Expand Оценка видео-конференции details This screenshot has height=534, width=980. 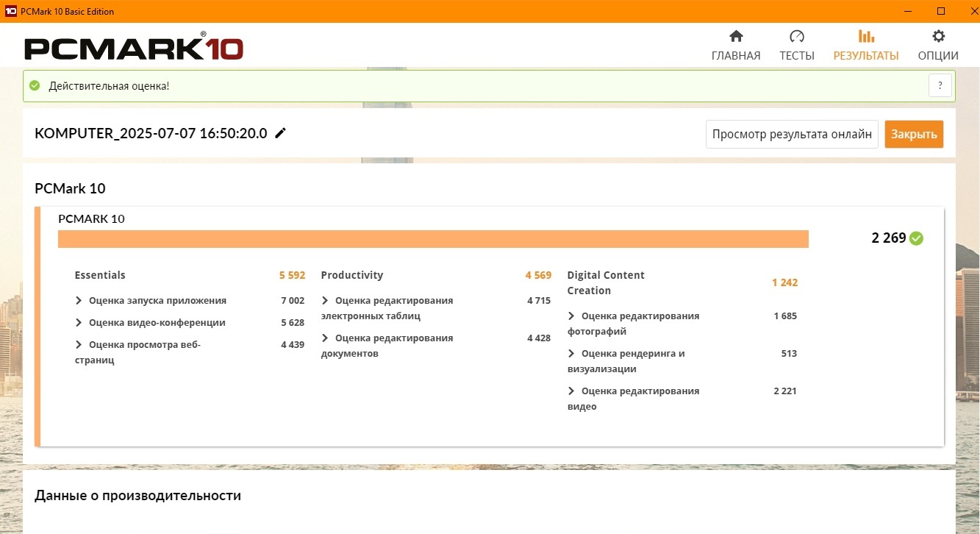pos(79,323)
